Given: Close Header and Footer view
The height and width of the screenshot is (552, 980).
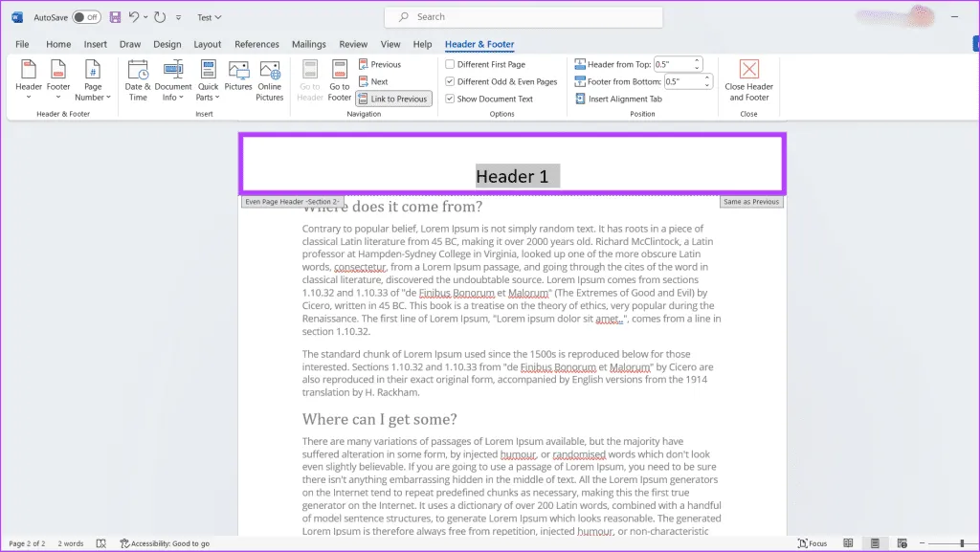Looking at the screenshot, I should (x=748, y=78).
